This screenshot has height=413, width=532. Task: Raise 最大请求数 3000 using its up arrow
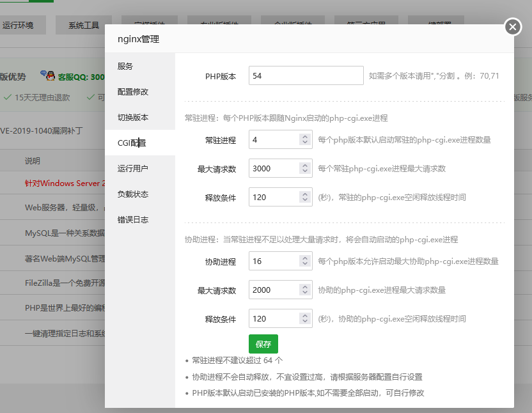click(x=304, y=166)
